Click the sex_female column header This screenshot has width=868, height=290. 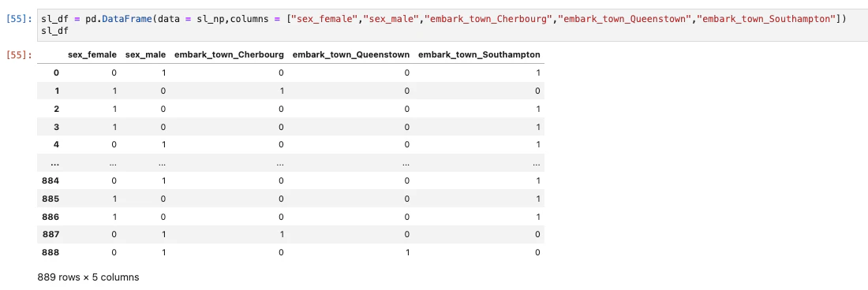pos(92,54)
